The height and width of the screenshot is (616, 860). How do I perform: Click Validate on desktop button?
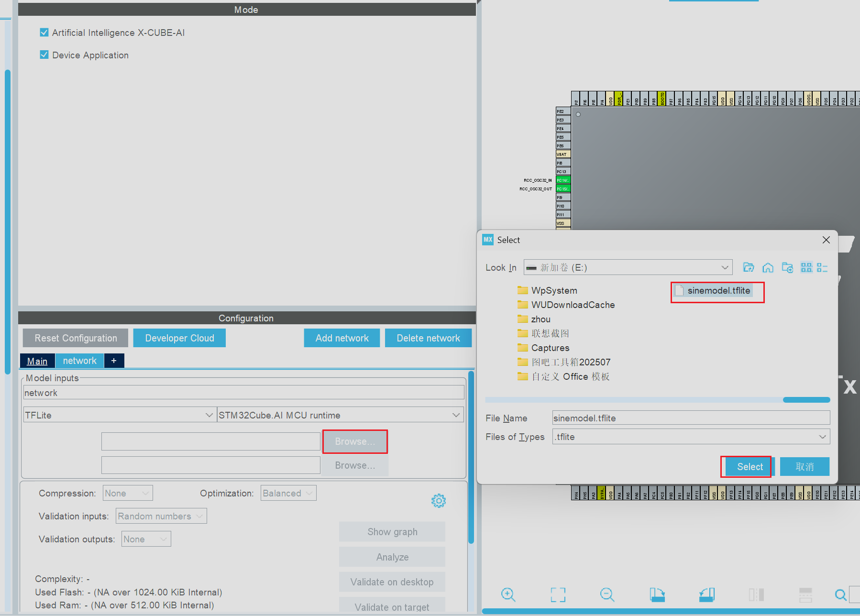(x=392, y=582)
